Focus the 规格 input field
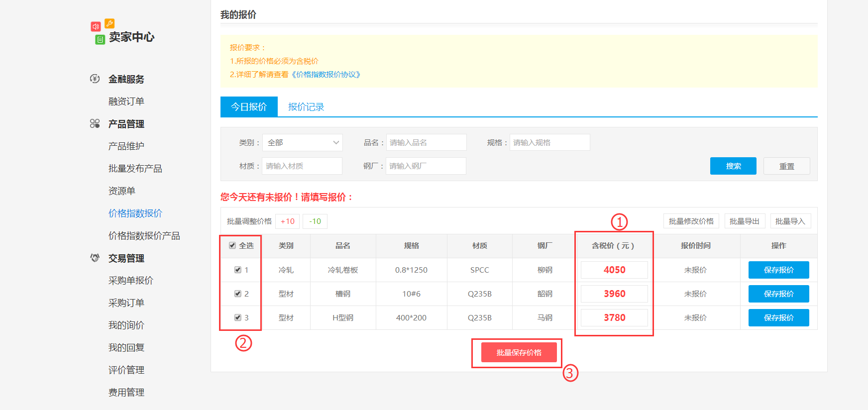 point(550,142)
